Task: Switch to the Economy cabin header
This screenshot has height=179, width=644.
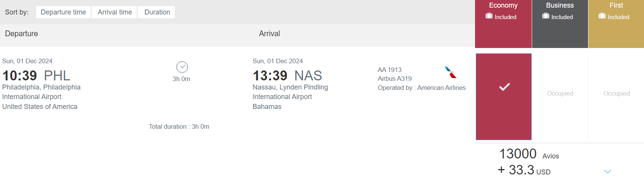Action: tap(503, 6)
